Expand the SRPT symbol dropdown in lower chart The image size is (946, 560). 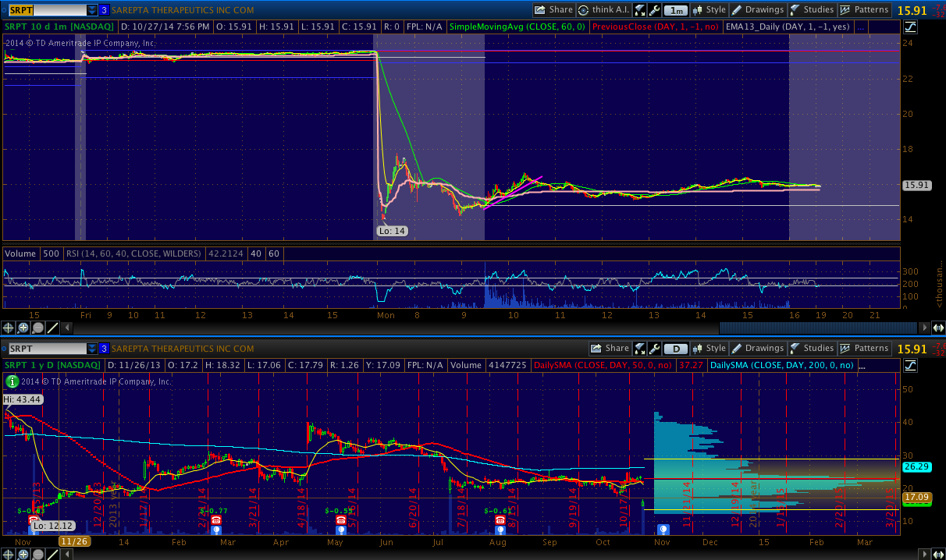pyautogui.click(x=92, y=349)
